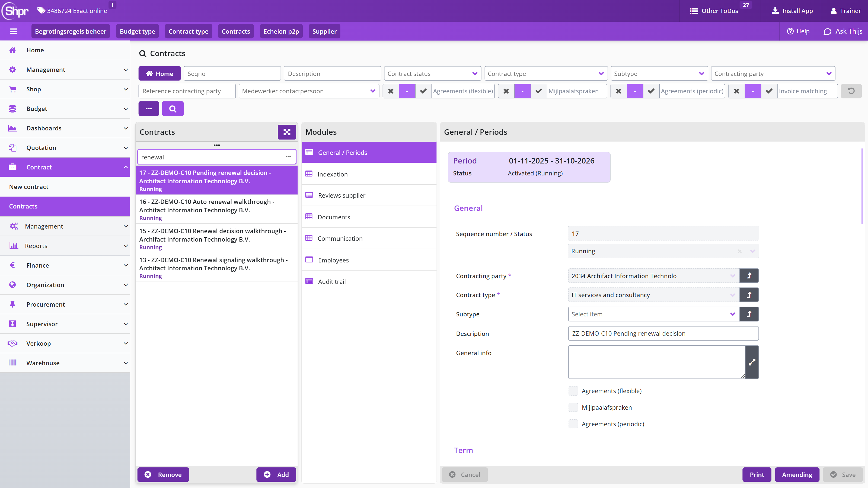
Task: Select Audit trail module
Action: 369,281
